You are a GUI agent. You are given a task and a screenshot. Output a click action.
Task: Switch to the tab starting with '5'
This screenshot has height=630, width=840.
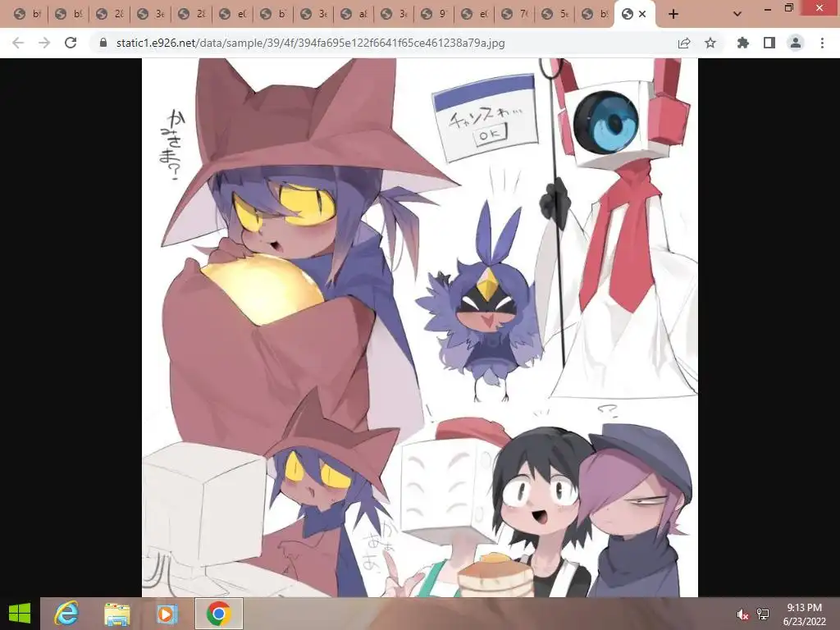pos(555,15)
